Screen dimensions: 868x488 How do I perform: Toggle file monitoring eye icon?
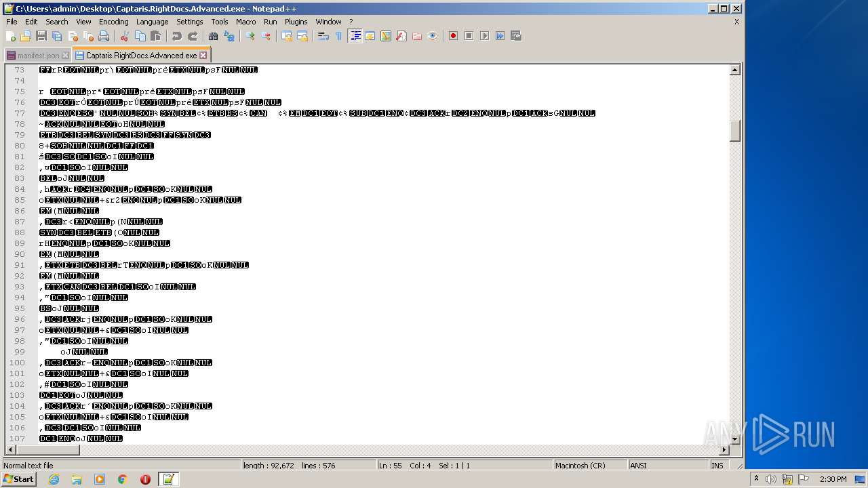(x=432, y=36)
